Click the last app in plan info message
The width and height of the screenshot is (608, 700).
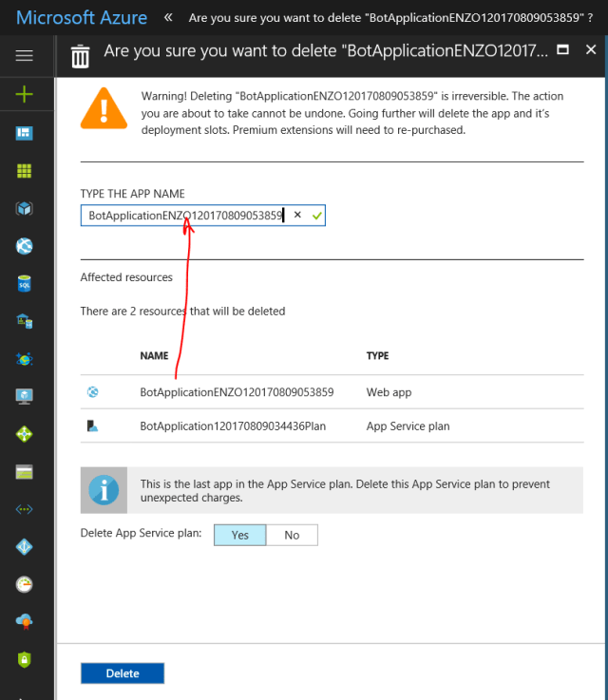[345, 491]
